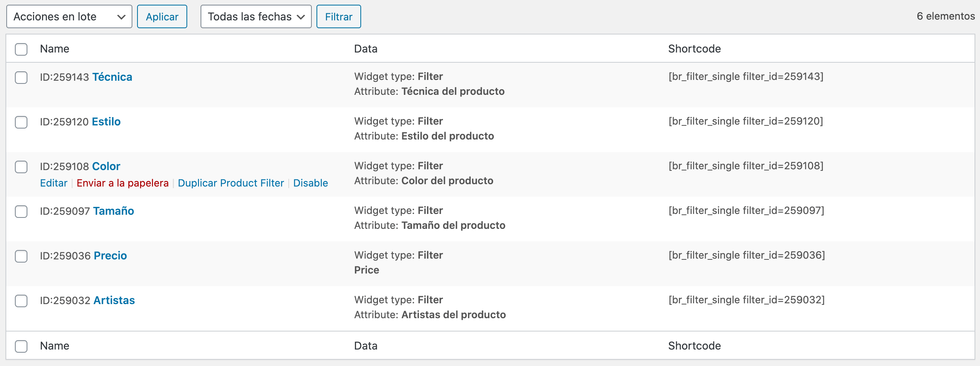Click the Filtrar button
Screen dimensions: 980x366
338,16
